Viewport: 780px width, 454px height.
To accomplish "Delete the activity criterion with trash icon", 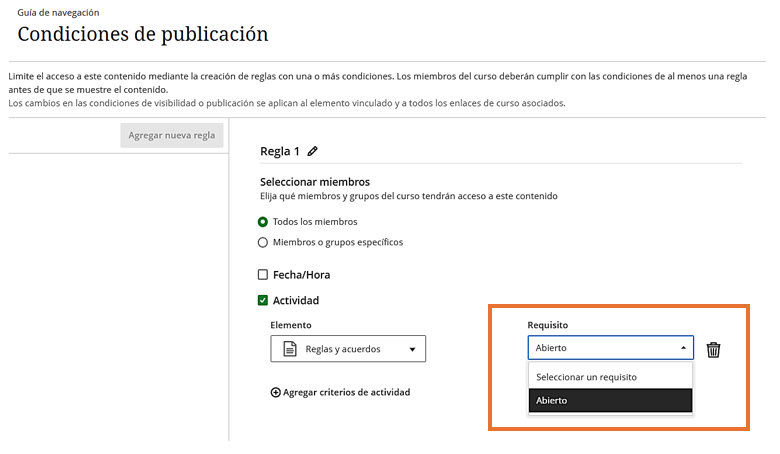I will [x=713, y=349].
